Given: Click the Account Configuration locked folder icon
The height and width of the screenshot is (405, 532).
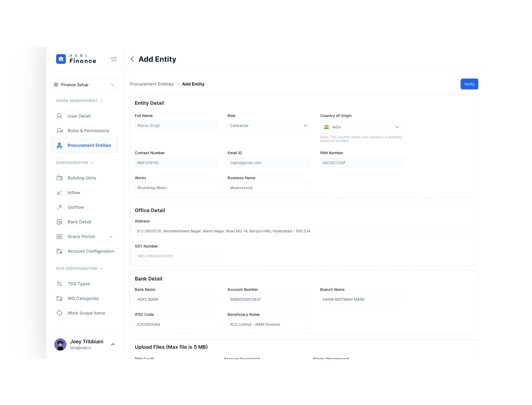Looking at the screenshot, I should pyautogui.click(x=59, y=251).
